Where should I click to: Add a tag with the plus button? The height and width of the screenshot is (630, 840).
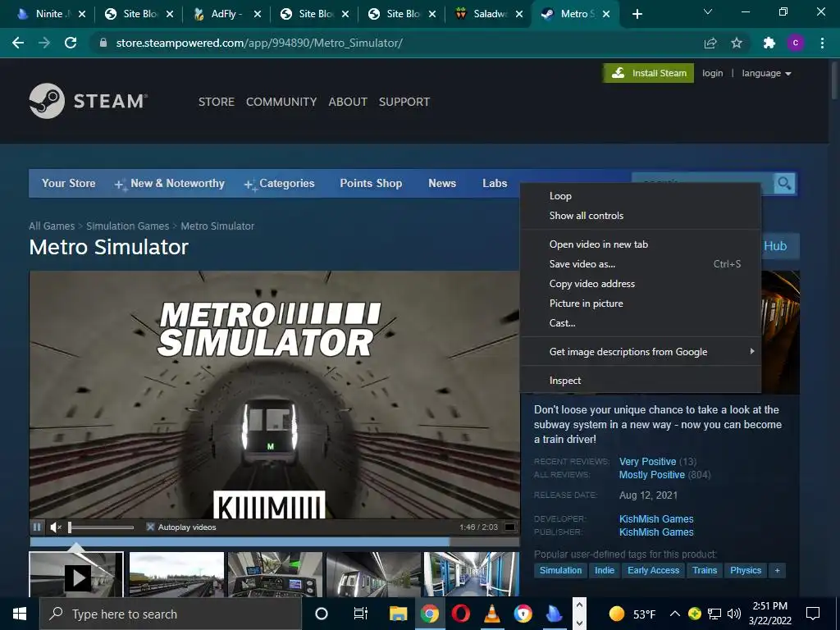click(x=777, y=571)
